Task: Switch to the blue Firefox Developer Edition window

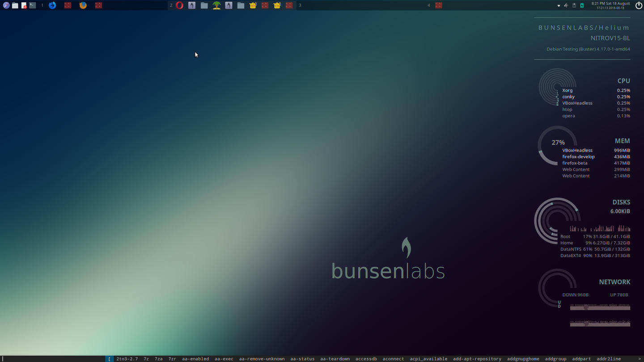Action: (52, 5)
